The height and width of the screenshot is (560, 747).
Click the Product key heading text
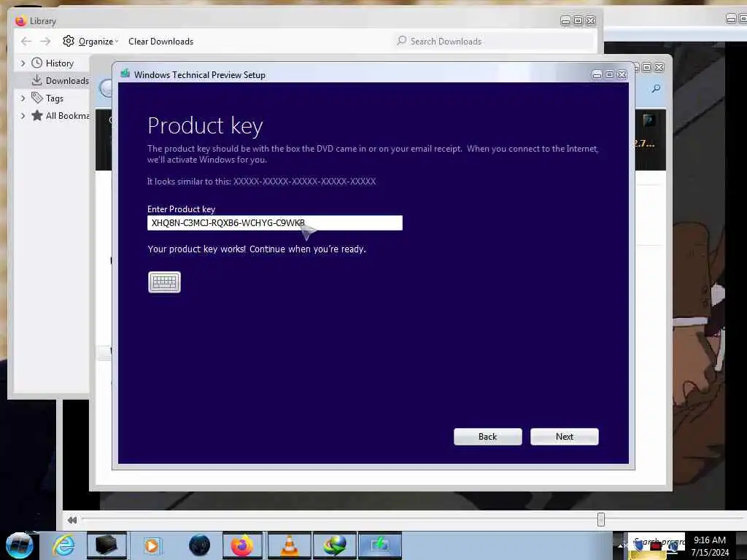[x=205, y=125]
